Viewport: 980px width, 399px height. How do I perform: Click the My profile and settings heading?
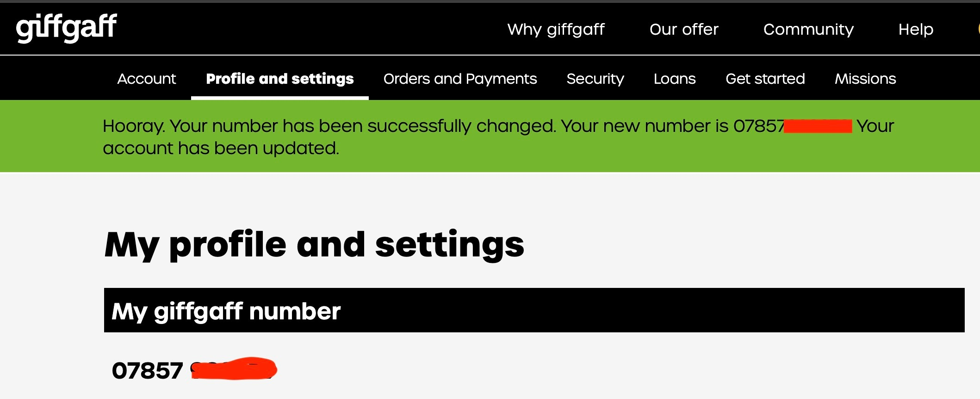[314, 244]
